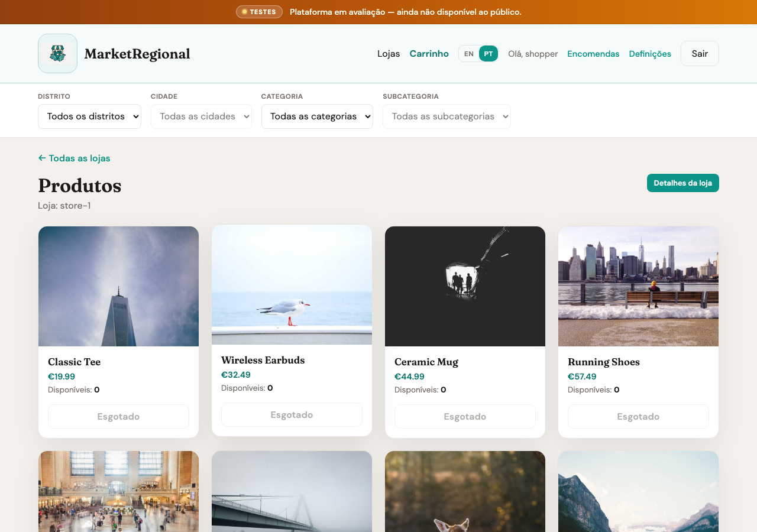The height and width of the screenshot is (532, 757).
Task: Click the MarketRegional brand name
Action: (x=137, y=54)
